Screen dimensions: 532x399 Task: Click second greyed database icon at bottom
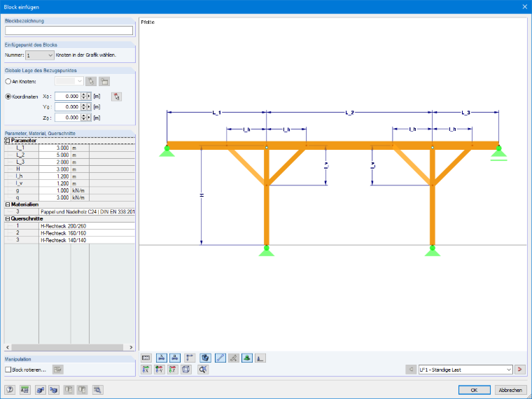(x=82, y=390)
